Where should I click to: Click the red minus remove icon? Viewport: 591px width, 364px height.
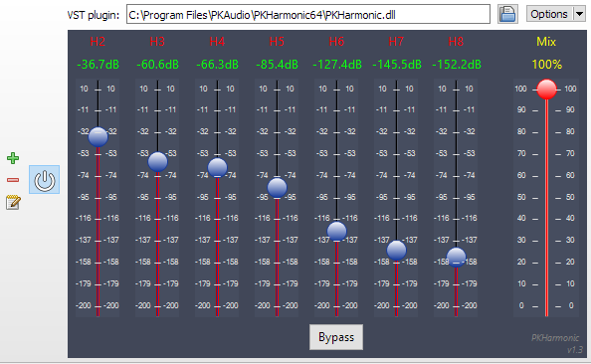(x=13, y=180)
